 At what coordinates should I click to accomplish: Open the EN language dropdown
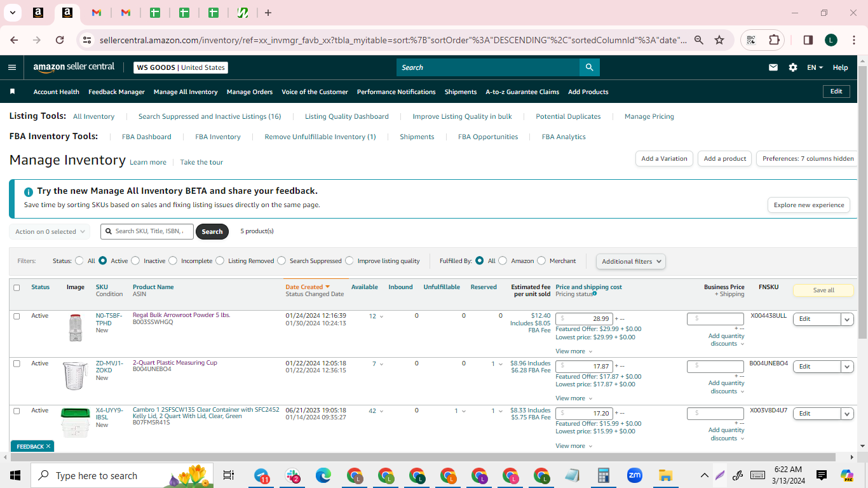point(815,67)
